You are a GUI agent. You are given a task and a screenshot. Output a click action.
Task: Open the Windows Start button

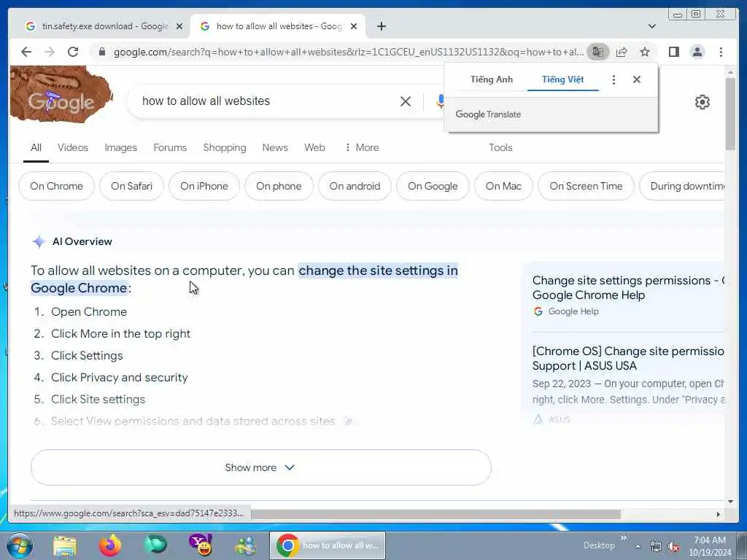20,545
